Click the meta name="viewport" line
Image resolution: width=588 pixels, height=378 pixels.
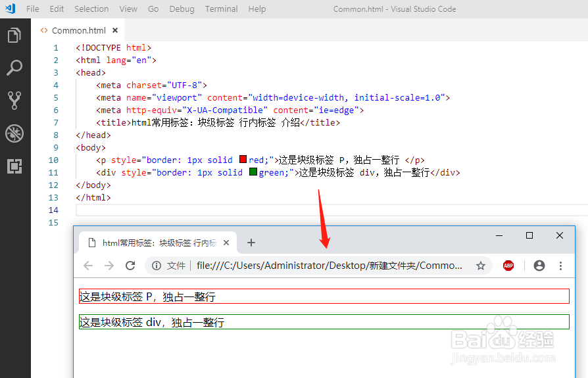click(x=273, y=97)
